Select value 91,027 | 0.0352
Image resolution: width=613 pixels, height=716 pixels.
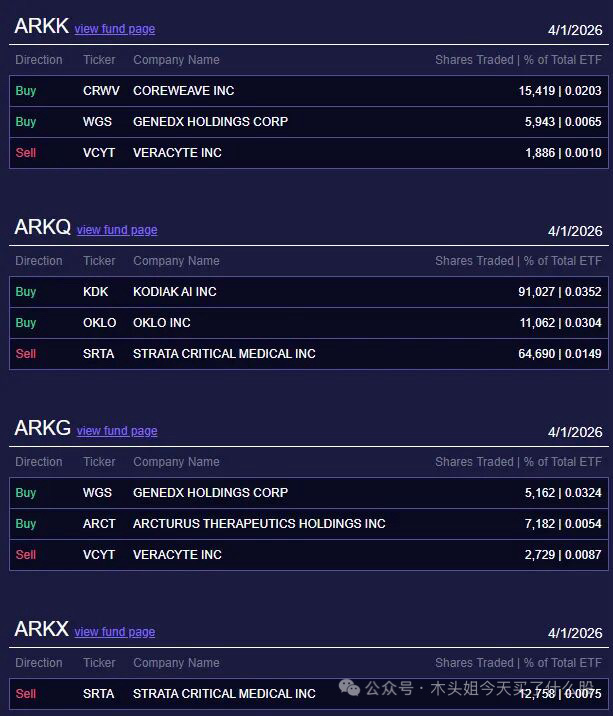click(560, 292)
